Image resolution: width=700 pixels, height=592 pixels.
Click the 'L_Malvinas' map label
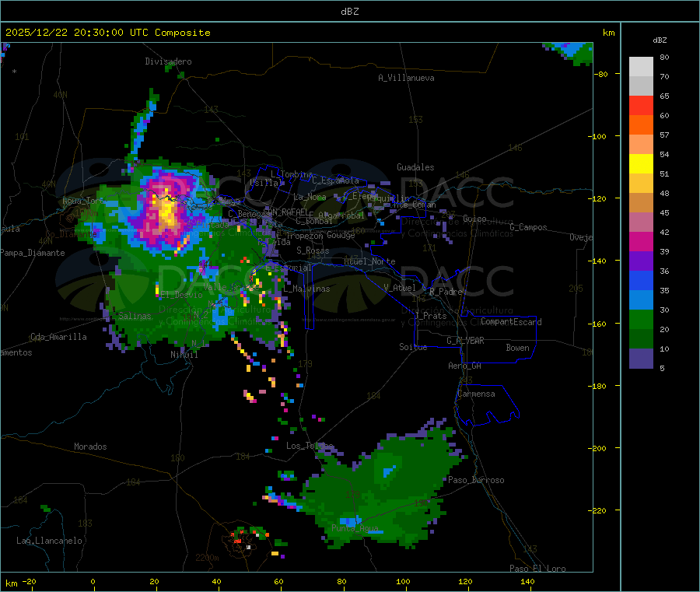click(306, 289)
